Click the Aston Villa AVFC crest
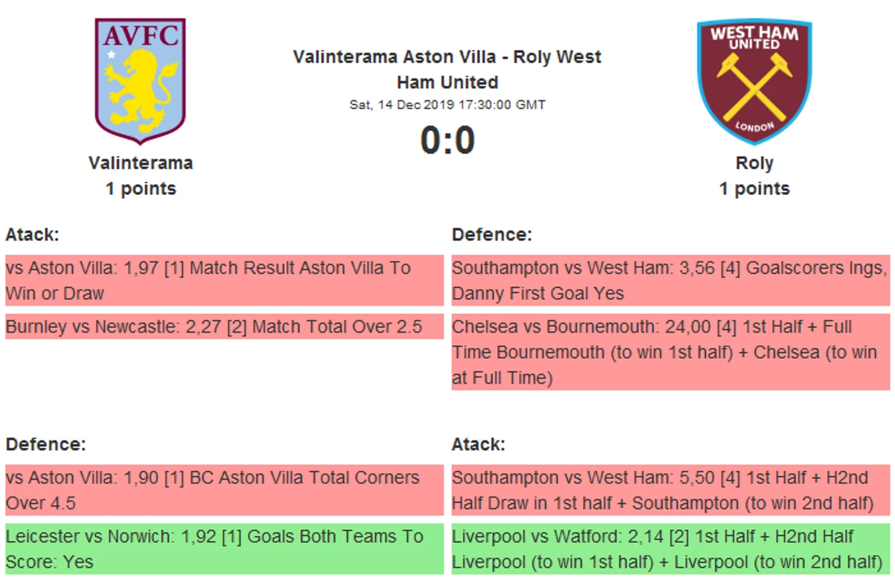Screen dimensions: 895x588 click(x=140, y=80)
